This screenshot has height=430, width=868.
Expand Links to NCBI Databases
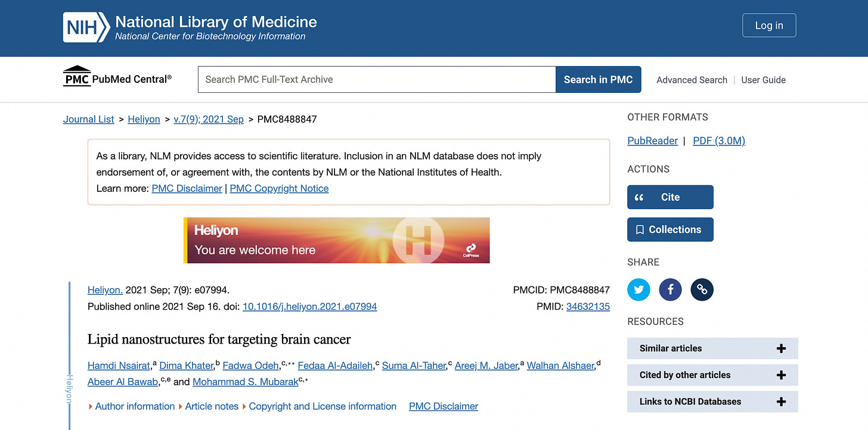tap(712, 401)
